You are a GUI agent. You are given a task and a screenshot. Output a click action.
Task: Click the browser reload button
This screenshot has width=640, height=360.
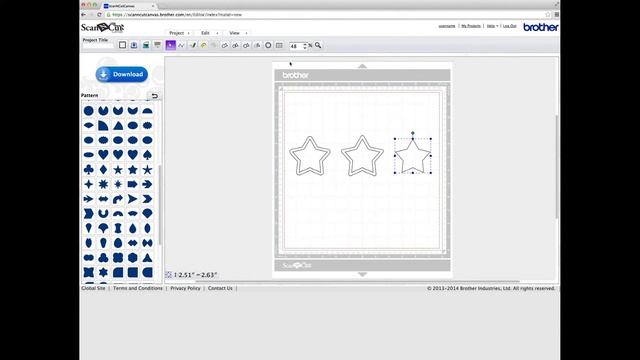coord(99,15)
